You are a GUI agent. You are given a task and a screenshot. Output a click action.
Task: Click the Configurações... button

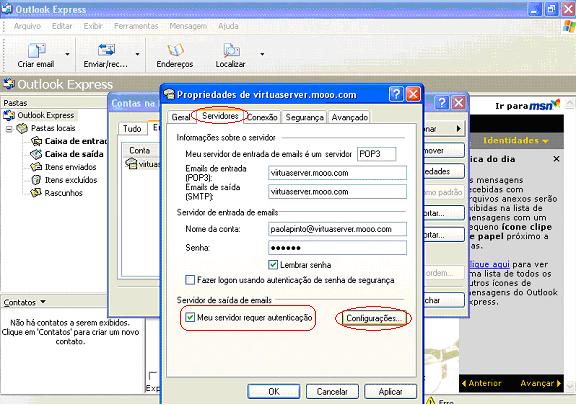374,318
